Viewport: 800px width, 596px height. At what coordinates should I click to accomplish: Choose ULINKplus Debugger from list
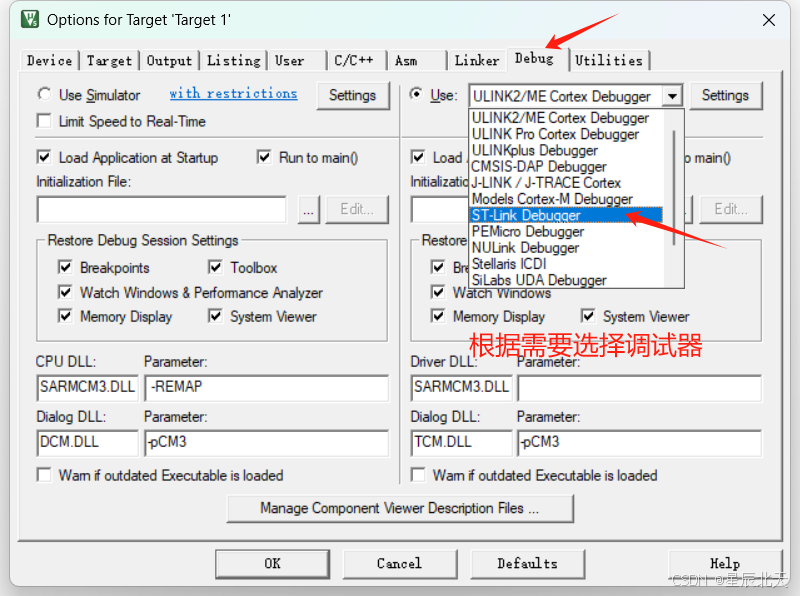point(566,151)
